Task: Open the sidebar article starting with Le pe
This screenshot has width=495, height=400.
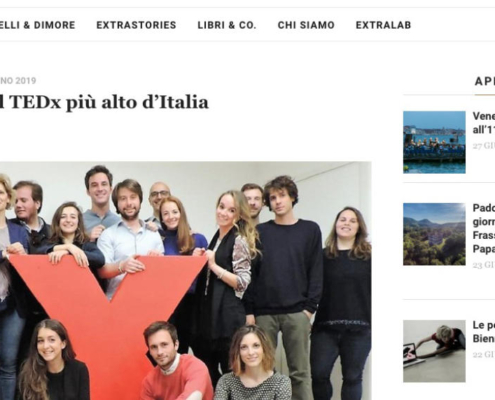Action: (x=484, y=332)
